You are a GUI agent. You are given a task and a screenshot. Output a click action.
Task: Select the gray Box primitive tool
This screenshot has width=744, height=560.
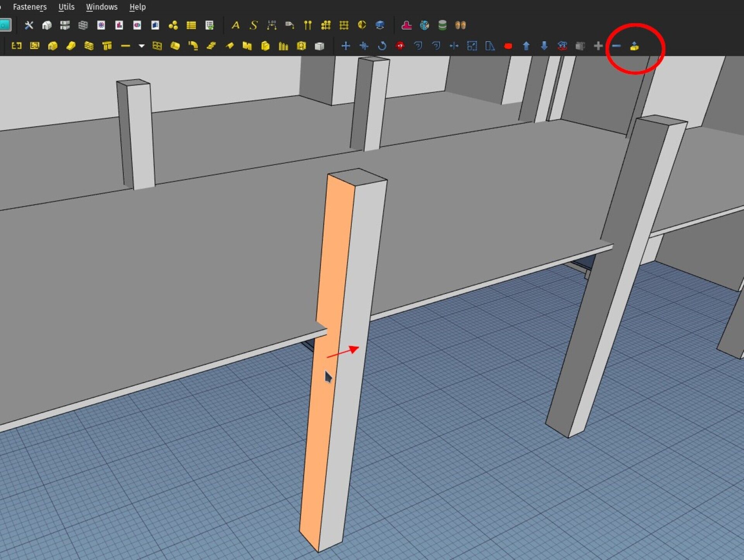click(319, 46)
